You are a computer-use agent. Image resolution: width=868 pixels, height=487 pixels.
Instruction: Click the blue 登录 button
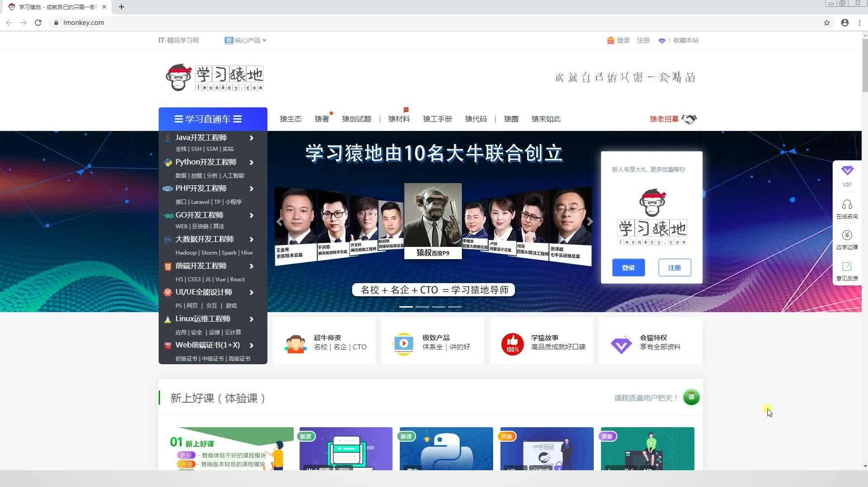point(628,267)
